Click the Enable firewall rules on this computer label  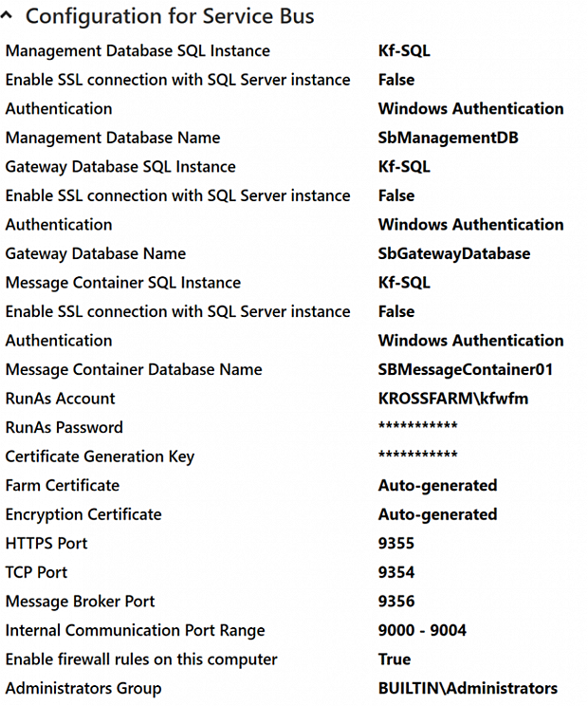click(x=141, y=660)
